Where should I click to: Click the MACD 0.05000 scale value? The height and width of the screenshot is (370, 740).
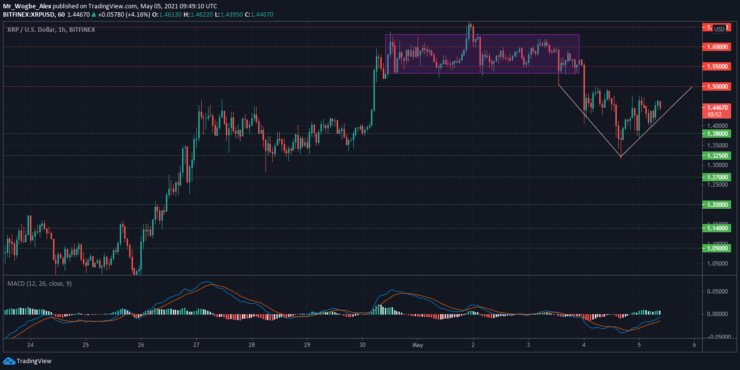[716, 292]
